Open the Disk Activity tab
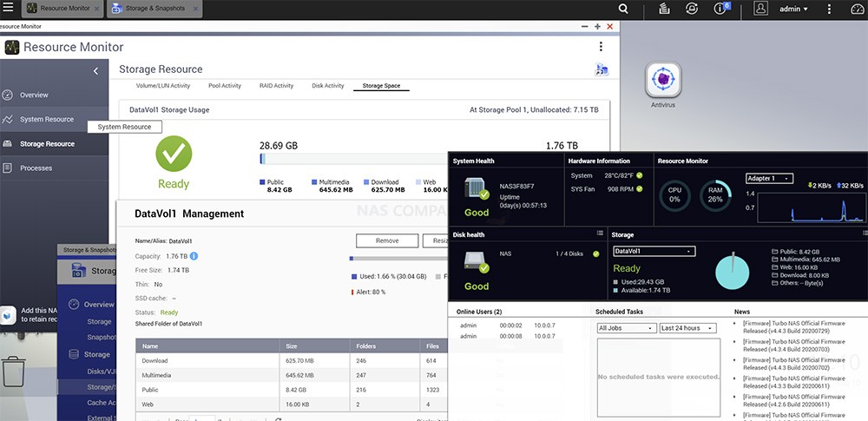Screen dimensions: 868x421 click(328, 86)
